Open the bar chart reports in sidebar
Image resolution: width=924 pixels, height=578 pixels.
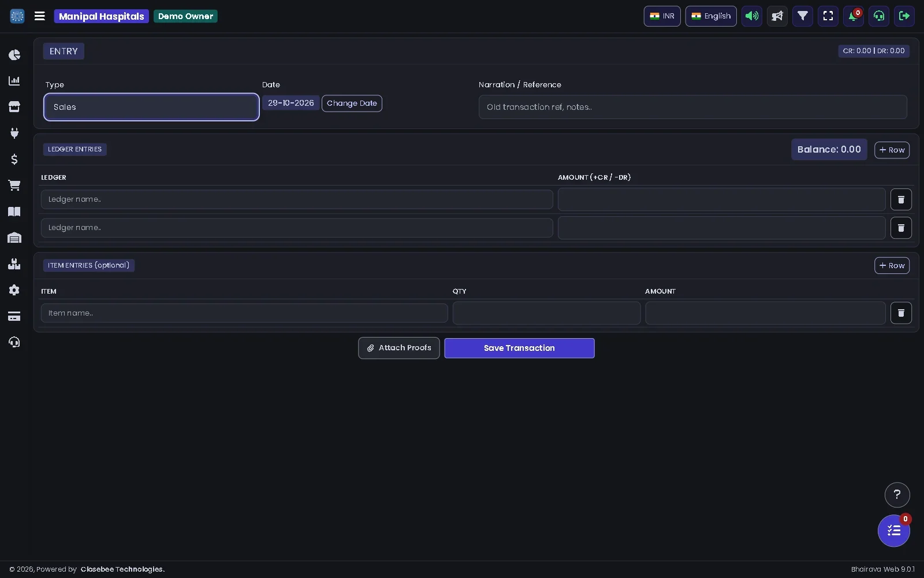click(14, 81)
